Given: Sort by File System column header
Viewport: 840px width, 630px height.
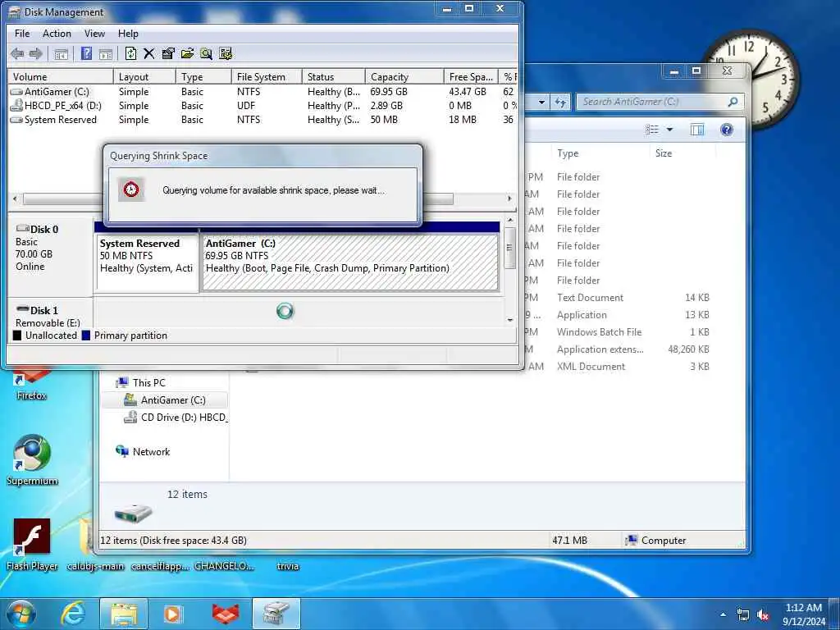Looking at the screenshot, I should click(267, 76).
